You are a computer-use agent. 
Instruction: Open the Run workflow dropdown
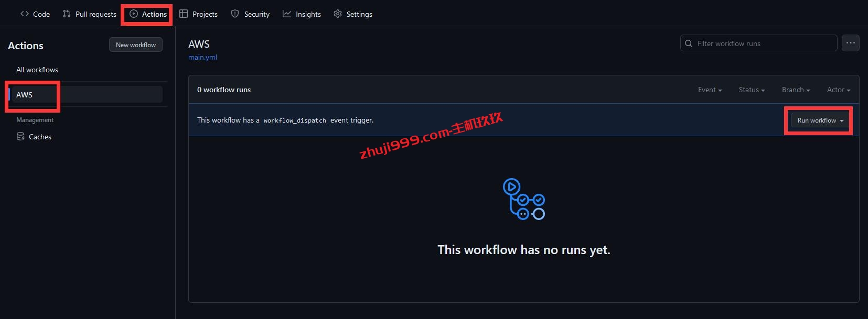click(x=821, y=120)
